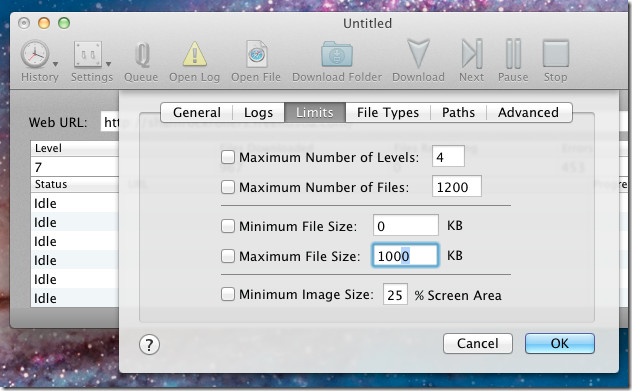Expand the History dropdown arrow
Viewport: 632px width, 391px height.
point(56,64)
